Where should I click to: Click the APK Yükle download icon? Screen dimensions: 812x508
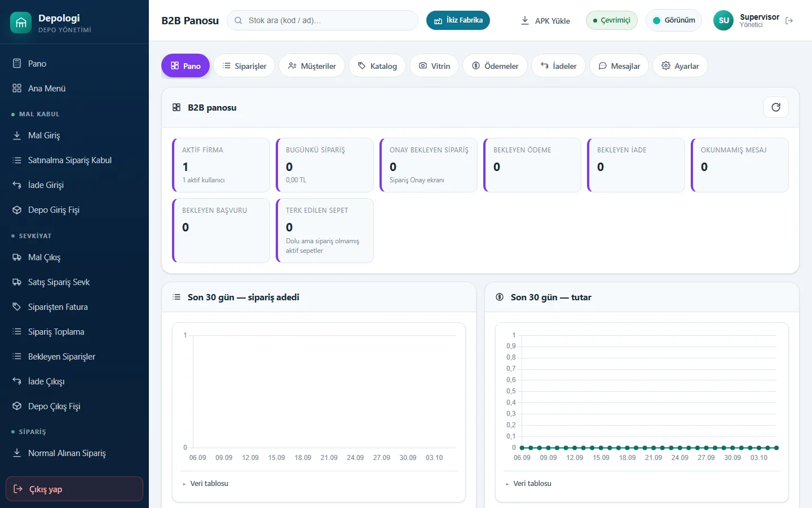(525, 20)
